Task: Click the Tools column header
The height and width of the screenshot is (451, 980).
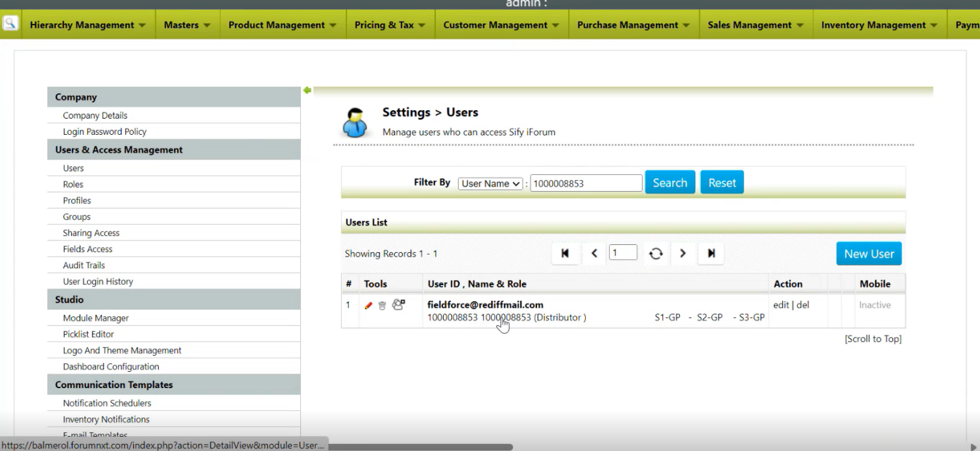Action: click(376, 284)
